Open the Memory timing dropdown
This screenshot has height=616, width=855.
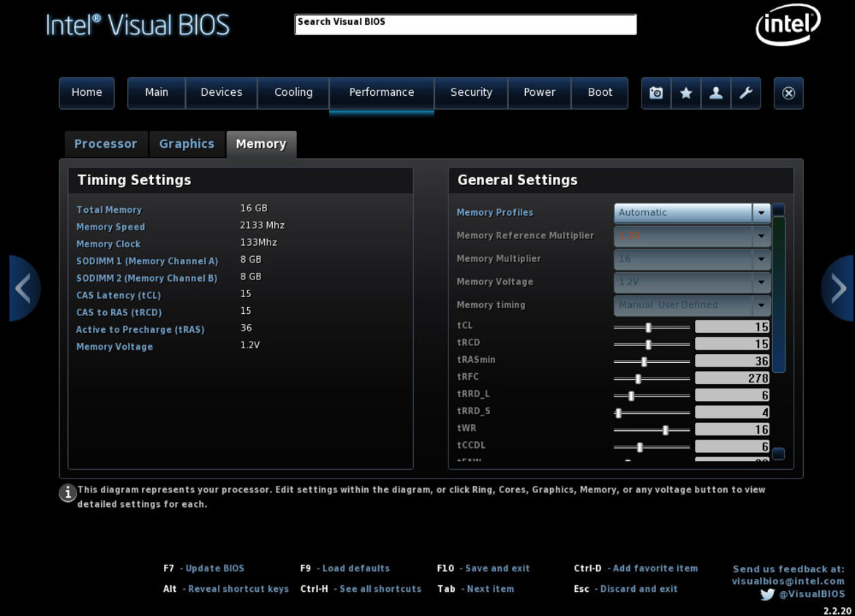[692, 306]
